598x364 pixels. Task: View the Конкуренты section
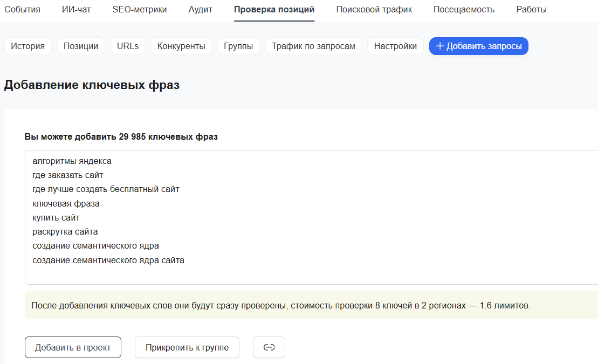tap(181, 46)
